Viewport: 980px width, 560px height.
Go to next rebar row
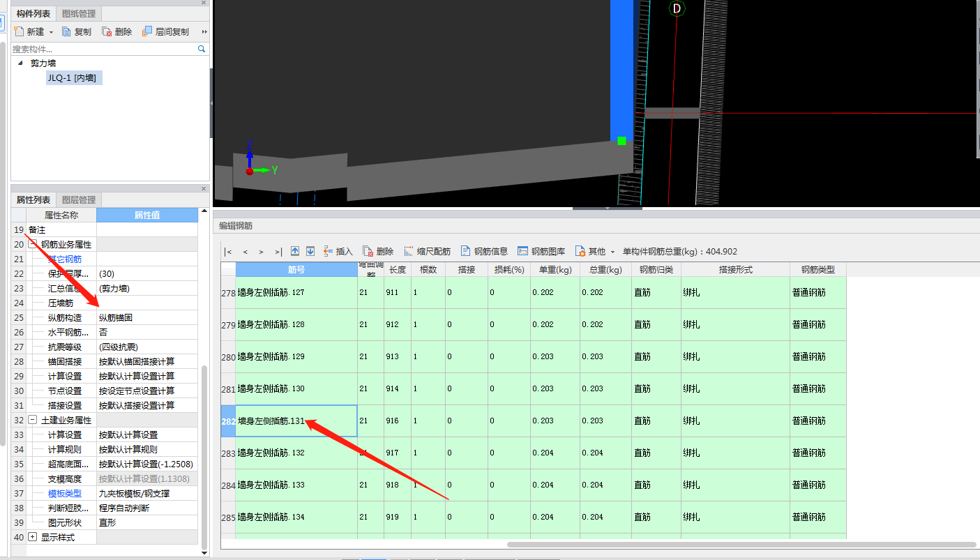261,252
